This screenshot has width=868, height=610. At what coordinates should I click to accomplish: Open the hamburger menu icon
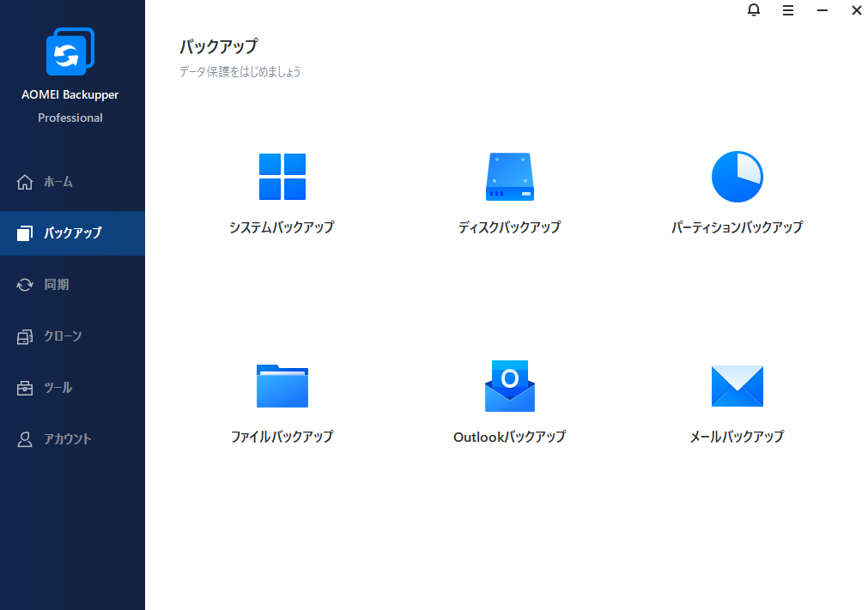pos(788,10)
